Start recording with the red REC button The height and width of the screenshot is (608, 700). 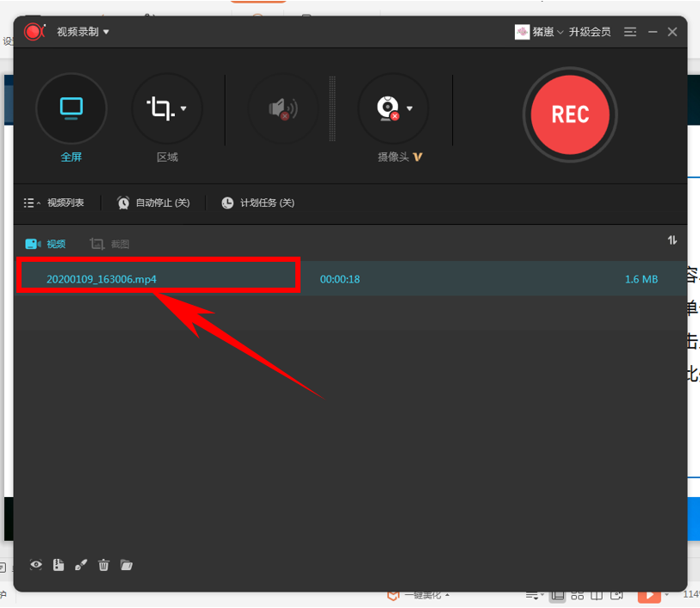tap(570, 115)
